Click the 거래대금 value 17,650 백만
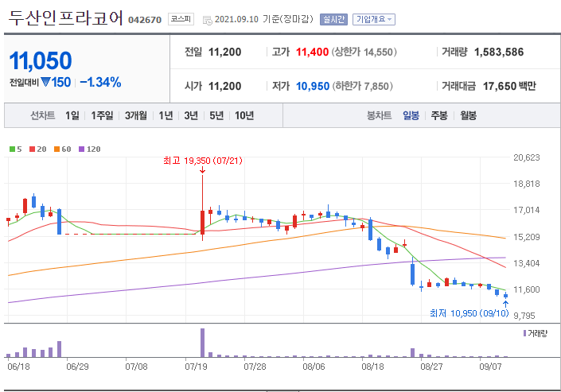The width and height of the screenshot is (561, 392). [509, 86]
